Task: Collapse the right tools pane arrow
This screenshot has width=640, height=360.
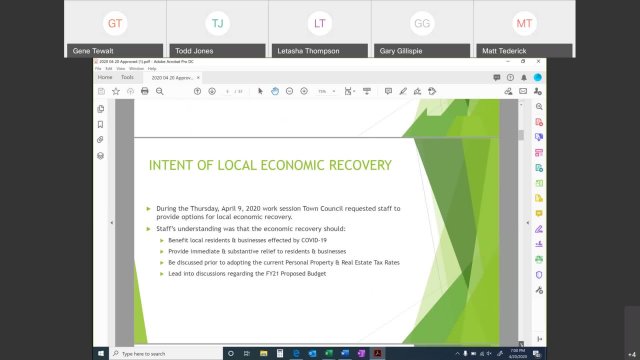Action: click(527, 223)
